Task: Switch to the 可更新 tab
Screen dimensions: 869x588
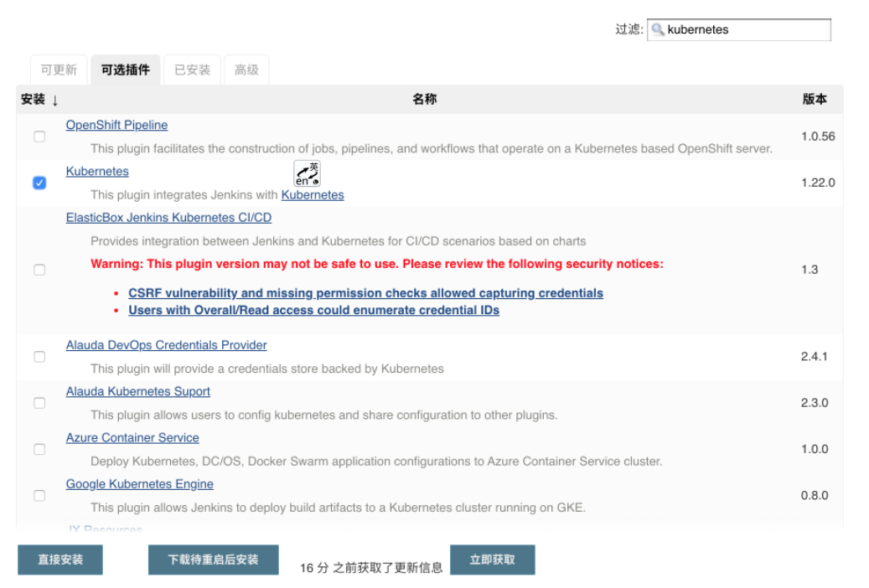Action: (x=59, y=70)
